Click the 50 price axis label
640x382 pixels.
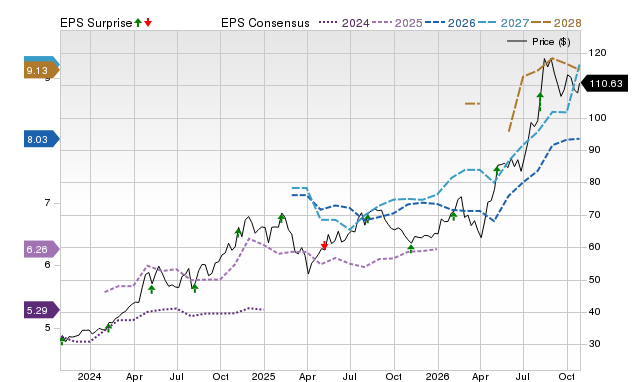(595, 280)
